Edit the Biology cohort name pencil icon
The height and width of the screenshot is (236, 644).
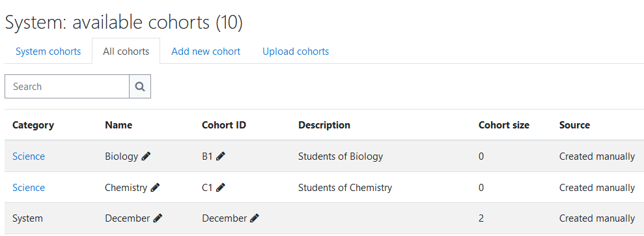[146, 156]
